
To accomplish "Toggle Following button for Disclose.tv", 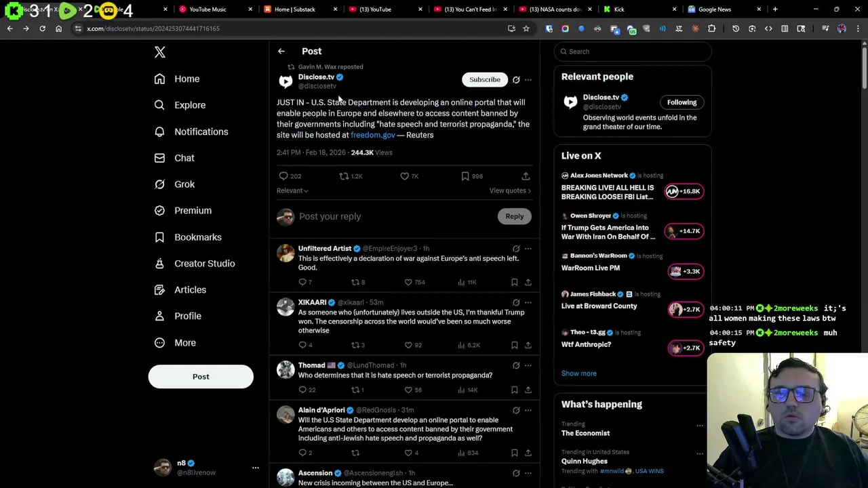I will coord(682,103).
